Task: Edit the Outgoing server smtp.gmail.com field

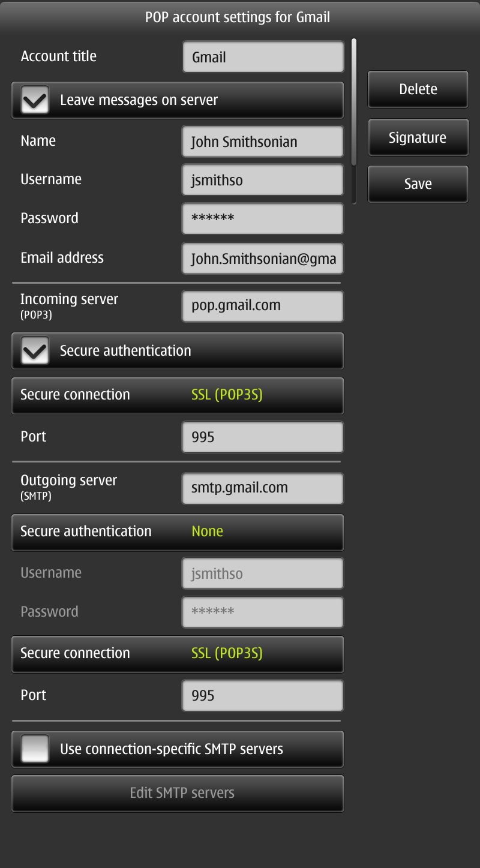Action: (263, 488)
